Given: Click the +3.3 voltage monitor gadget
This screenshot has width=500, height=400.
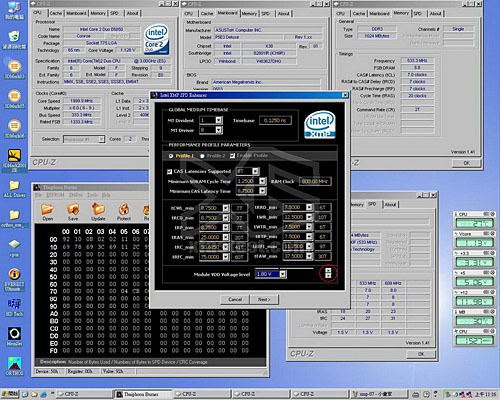Looking at the screenshot, I should click(475, 259).
